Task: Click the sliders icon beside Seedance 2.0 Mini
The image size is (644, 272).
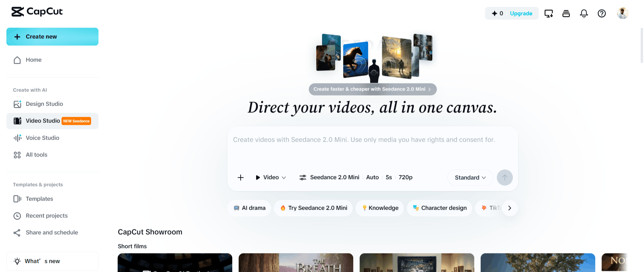Action: (303, 177)
